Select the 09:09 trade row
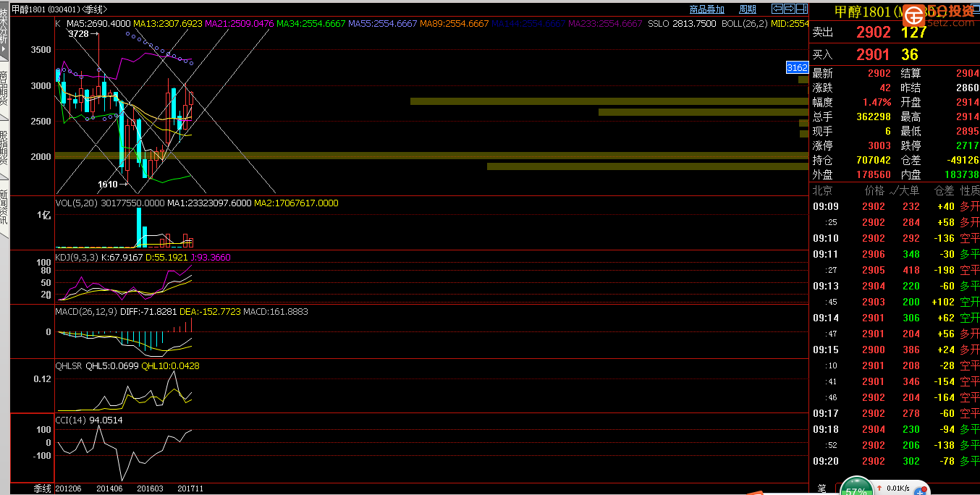This screenshot has width=980, height=495. (895, 206)
